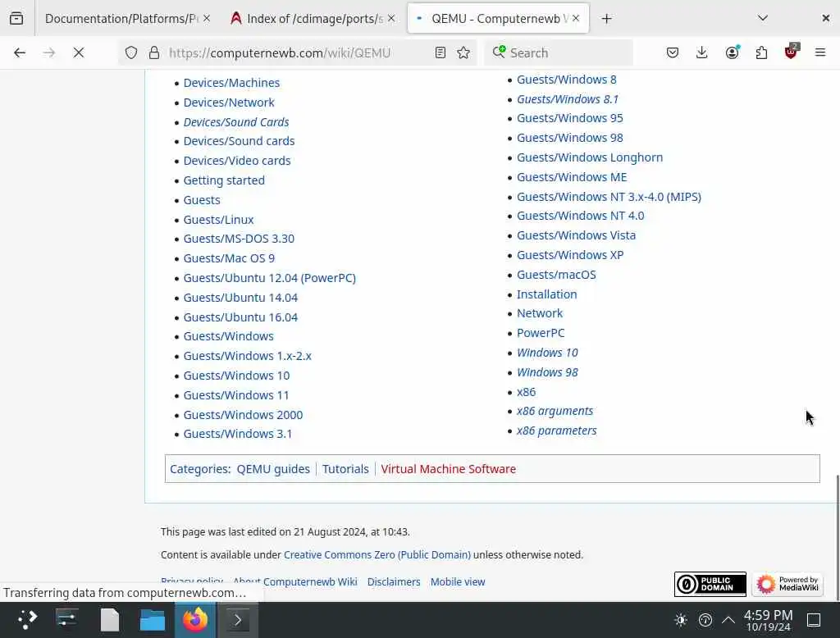This screenshot has height=638, width=840.
Task: Open the Disclaimers footer link
Action: (394, 581)
